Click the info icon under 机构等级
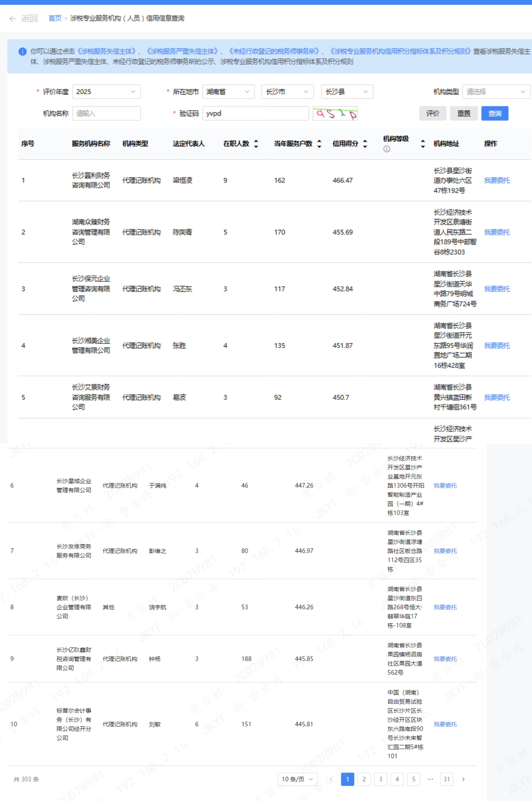Viewport: 532px width, 801px height. coord(386,149)
